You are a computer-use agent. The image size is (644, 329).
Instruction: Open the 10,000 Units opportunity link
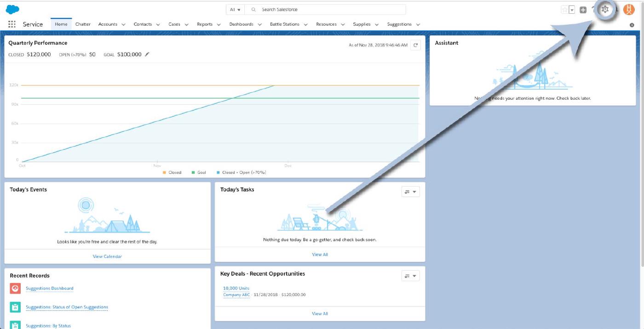tap(236, 288)
